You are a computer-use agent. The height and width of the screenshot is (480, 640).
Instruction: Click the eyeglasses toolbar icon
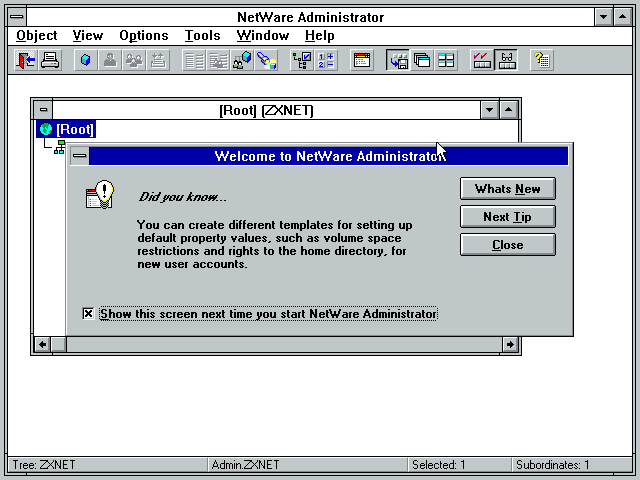(x=506, y=60)
